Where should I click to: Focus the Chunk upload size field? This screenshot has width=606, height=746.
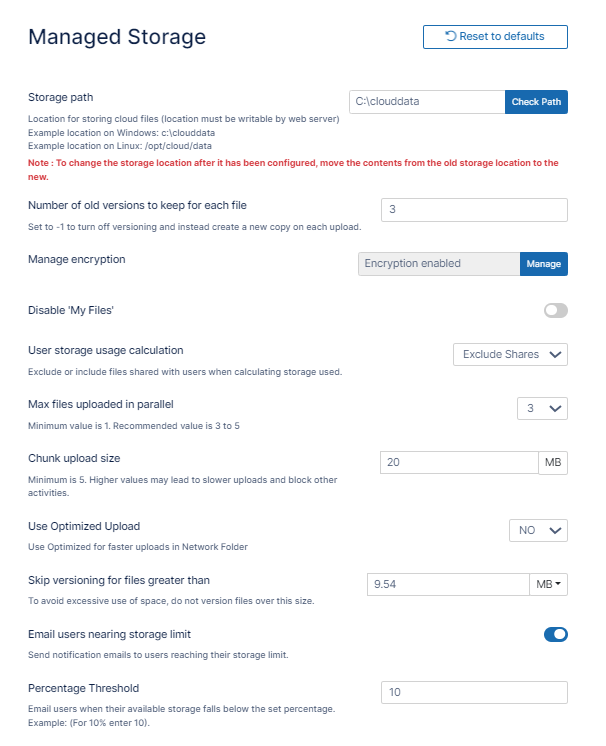point(459,462)
